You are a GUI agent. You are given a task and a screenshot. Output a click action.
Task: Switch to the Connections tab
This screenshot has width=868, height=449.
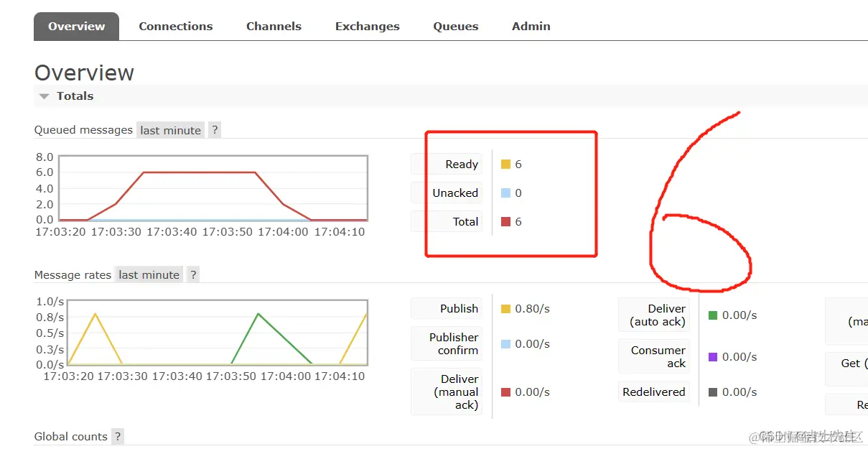[176, 26]
